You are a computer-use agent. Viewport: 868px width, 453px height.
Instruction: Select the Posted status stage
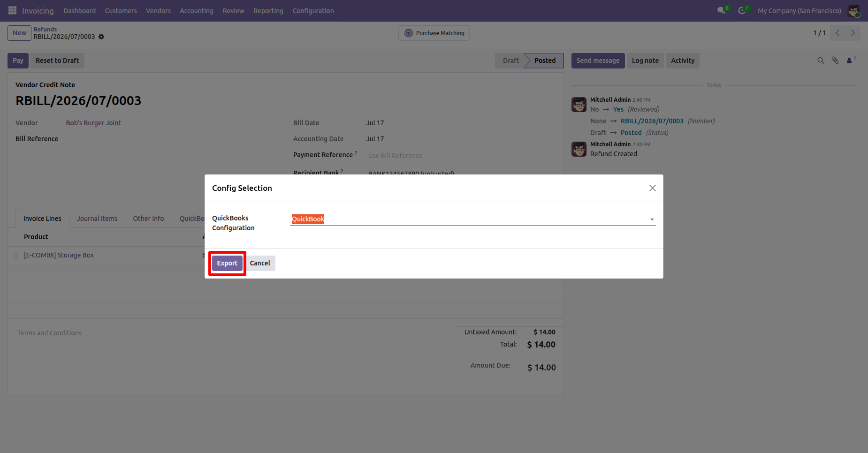pyautogui.click(x=545, y=60)
